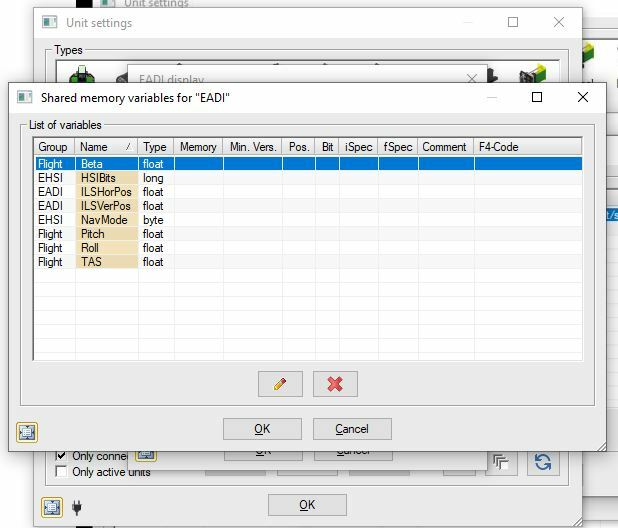This screenshot has width=618, height=528.
Task: Click the layout icon in the partly hidden EADI display dialog
Action: 146,455
